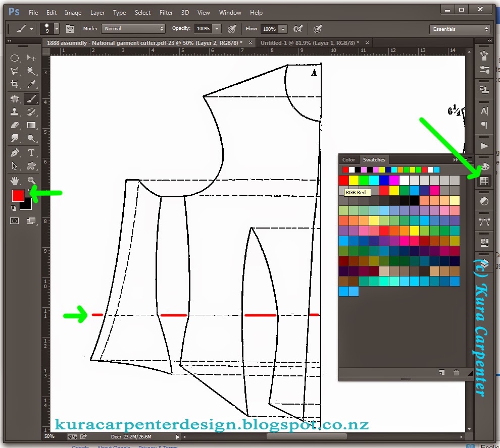This screenshot has height=448, width=500.
Task: Open the Filter menu
Action: tap(166, 13)
